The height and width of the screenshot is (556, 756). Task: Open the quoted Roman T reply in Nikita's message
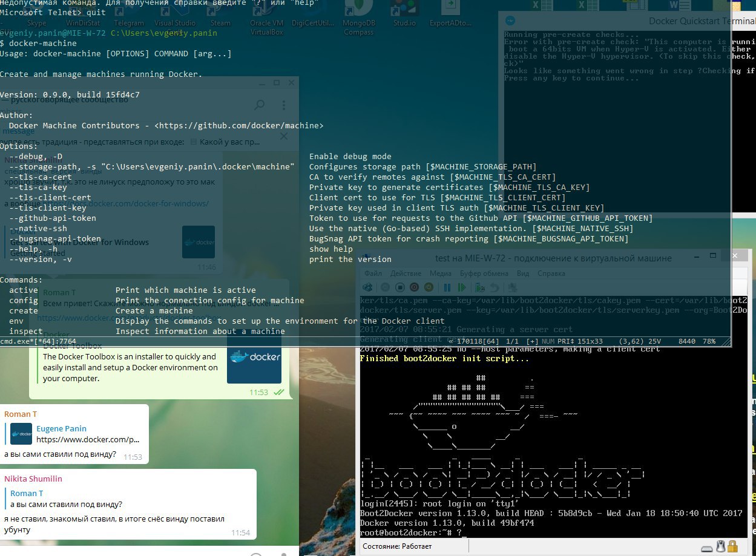[65, 499]
